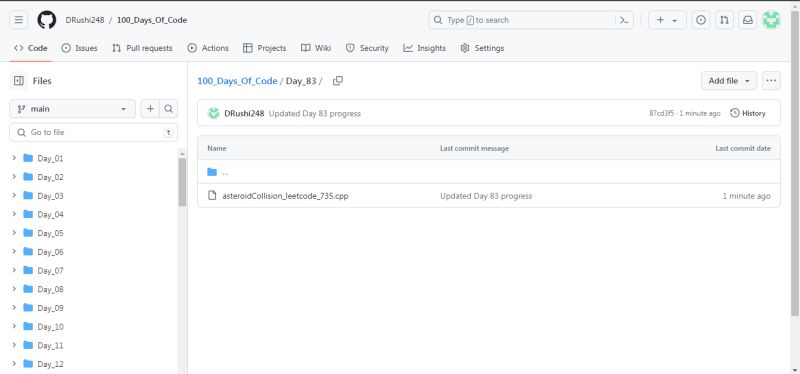Click the file tree scrollbar thumb
The image size is (800, 374).
(182, 182)
